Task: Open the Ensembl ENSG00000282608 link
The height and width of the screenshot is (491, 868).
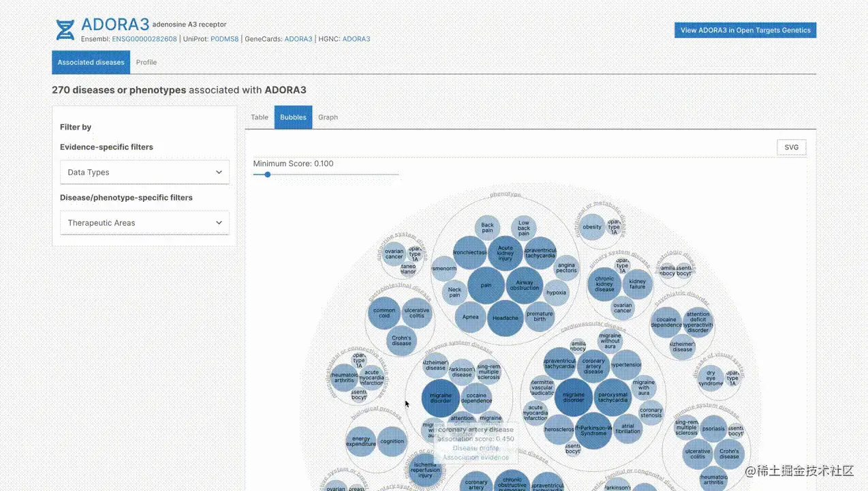Action: point(144,39)
